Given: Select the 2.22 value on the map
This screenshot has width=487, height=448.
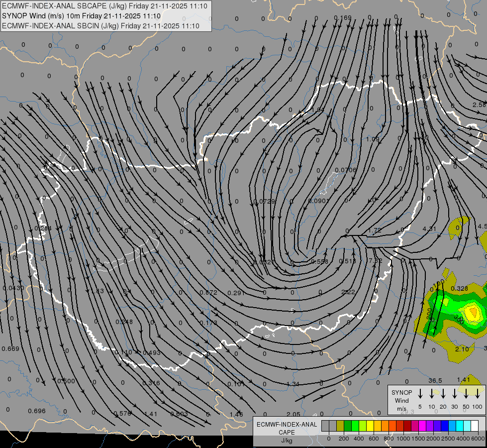Looking at the screenshot, I should point(348,292).
